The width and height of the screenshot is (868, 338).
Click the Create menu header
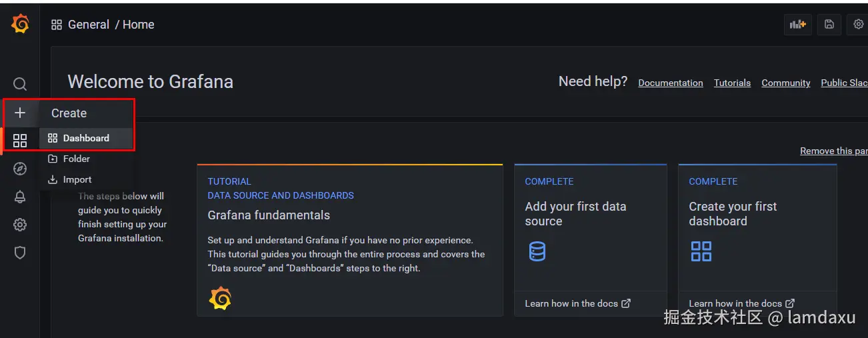pyautogui.click(x=69, y=113)
